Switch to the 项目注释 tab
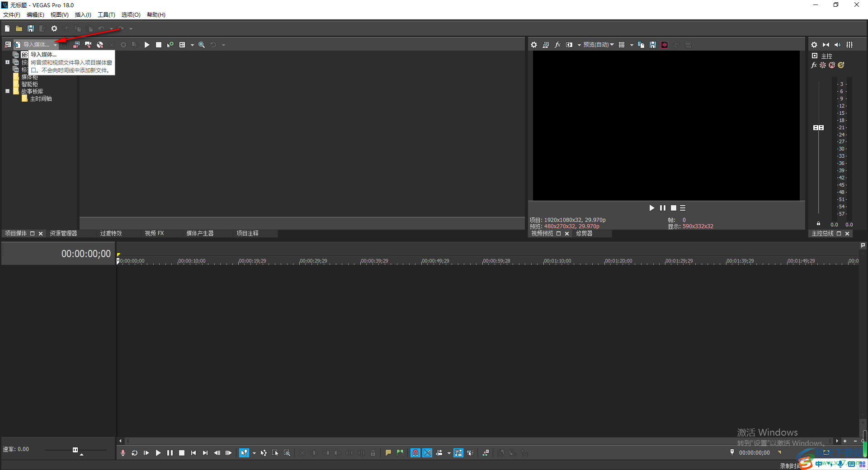The width and height of the screenshot is (868, 470). tap(247, 234)
